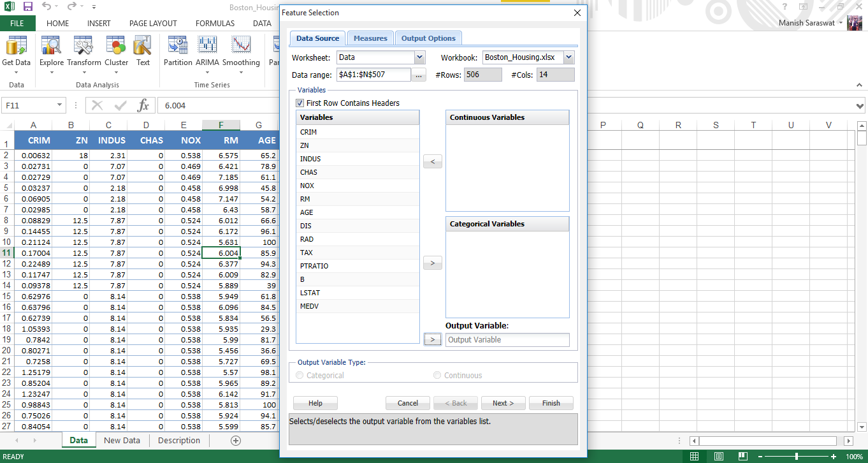
Task: Open the Workbook dropdown list
Action: pyautogui.click(x=568, y=57)
